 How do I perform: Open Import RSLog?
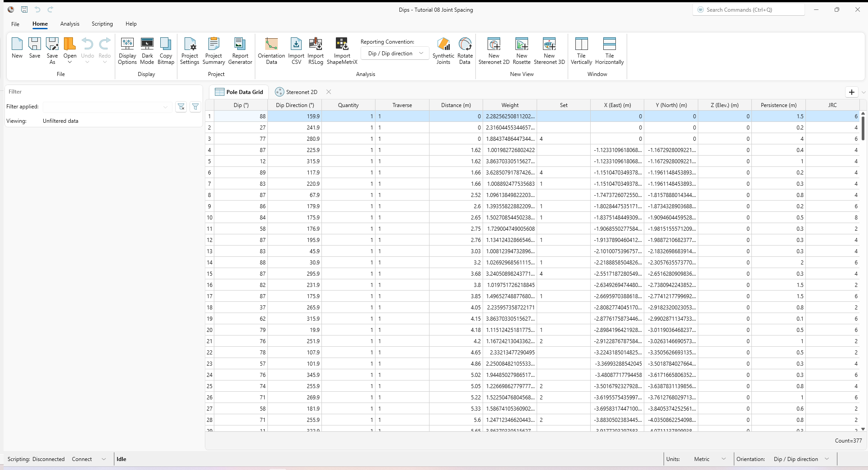coord(315,49)
